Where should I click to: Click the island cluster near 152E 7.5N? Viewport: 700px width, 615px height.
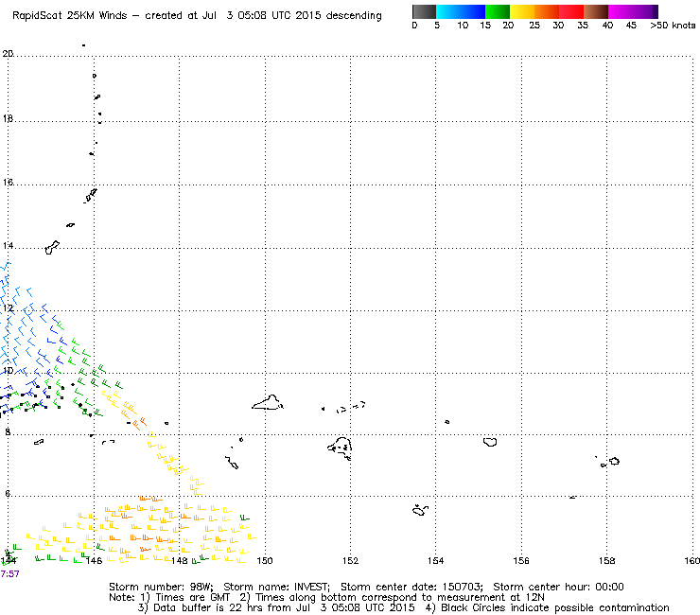click(x=341, y=448)
